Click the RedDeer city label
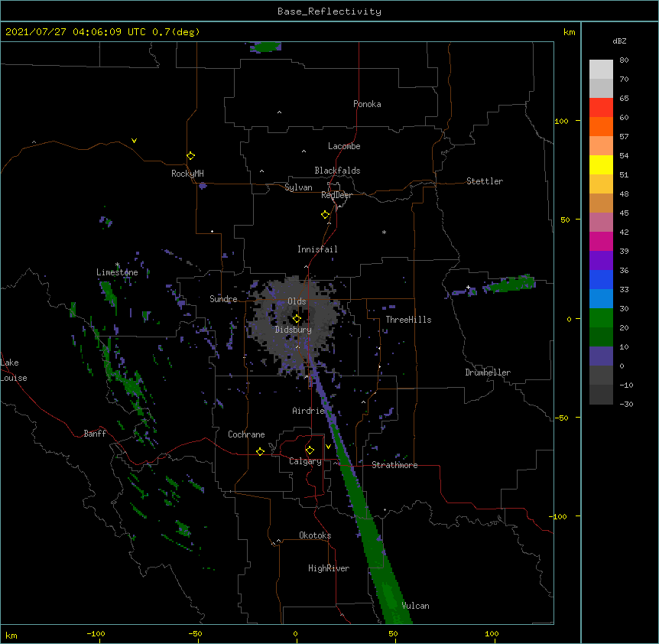 click(x=336, y=195)
